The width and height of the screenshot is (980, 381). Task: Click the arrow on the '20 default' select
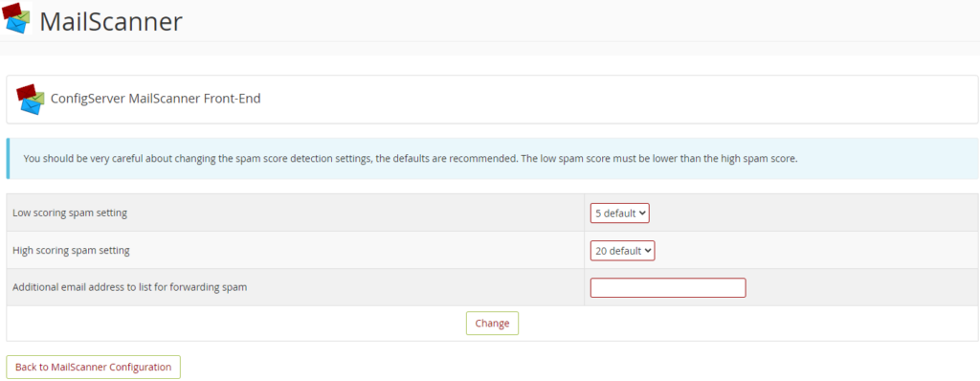(648, 250)
